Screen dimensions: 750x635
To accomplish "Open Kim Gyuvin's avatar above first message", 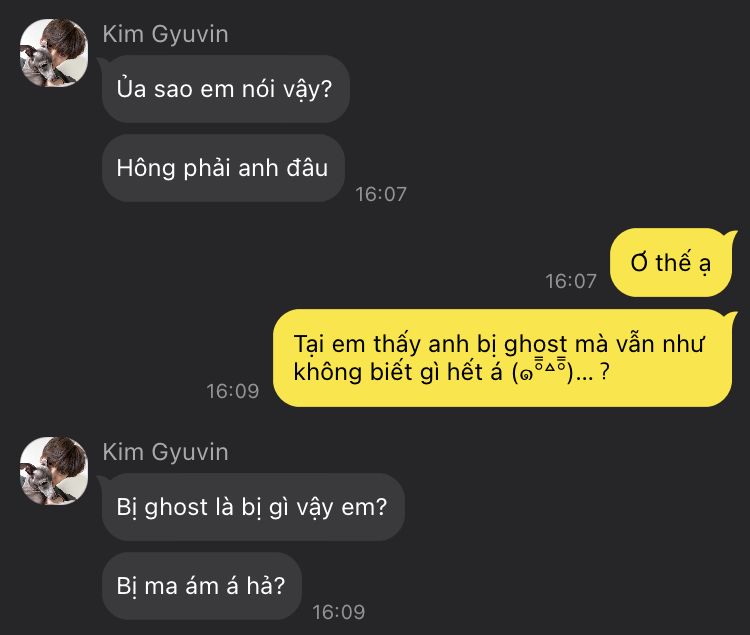I will pyautogui.click(x=54, y=53).
